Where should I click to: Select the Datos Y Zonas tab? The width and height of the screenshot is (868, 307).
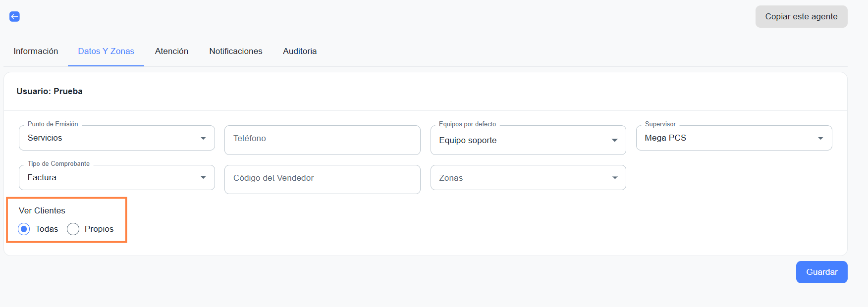[x=106, y=51]
